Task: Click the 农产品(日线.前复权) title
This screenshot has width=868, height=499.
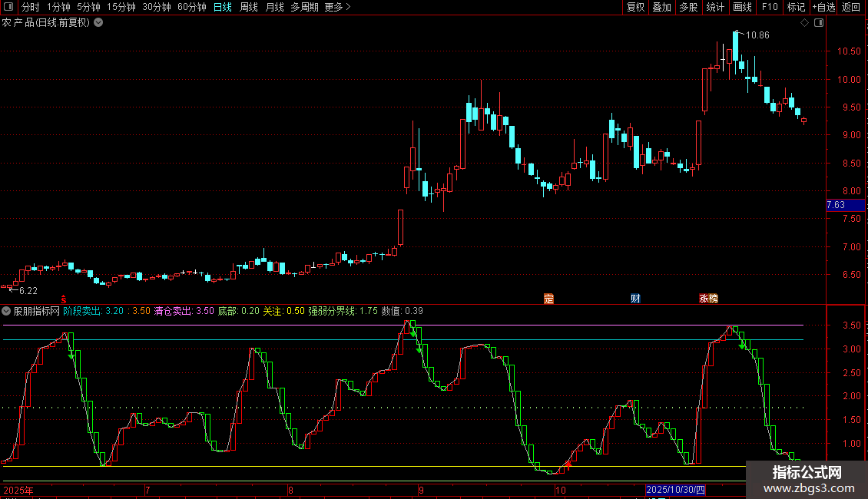Action: (45, 23)
